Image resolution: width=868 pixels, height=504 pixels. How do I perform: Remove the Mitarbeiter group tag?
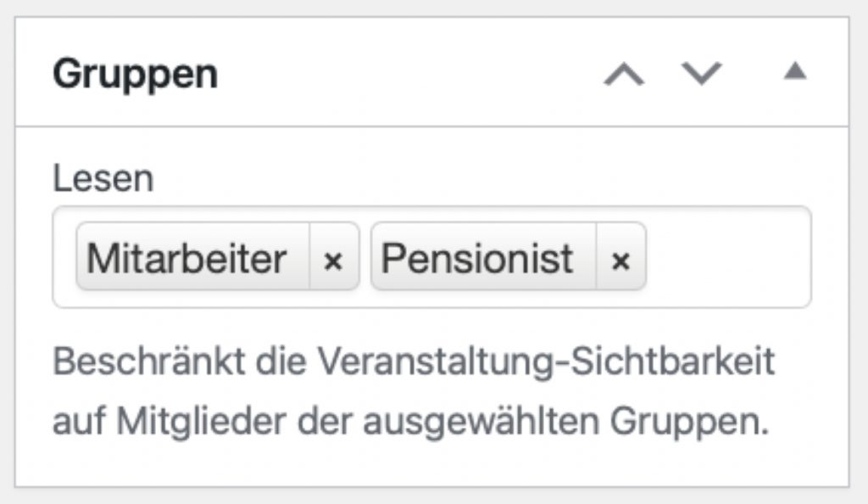point(333,259)
